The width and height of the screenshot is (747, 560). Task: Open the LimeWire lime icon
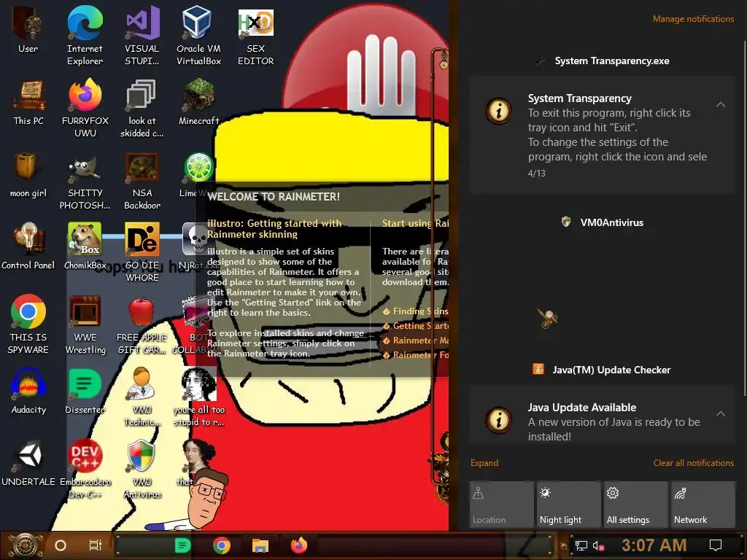point(198,168)
